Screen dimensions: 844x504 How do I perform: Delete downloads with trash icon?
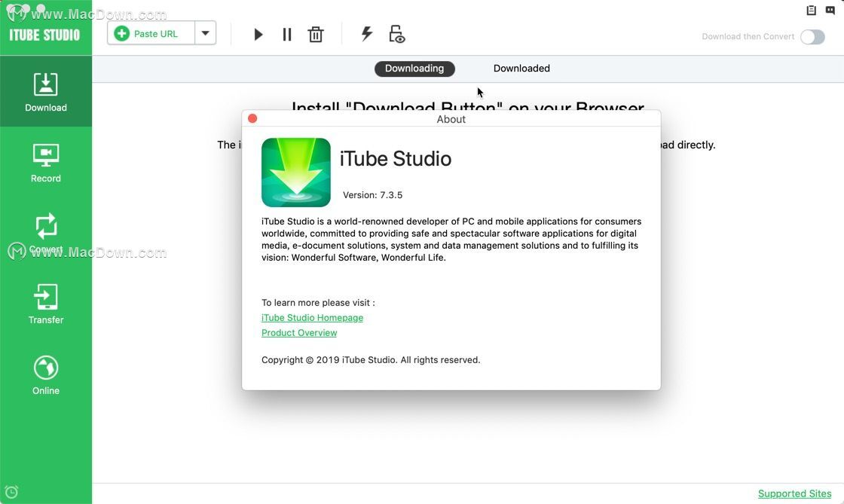point(316,35)
